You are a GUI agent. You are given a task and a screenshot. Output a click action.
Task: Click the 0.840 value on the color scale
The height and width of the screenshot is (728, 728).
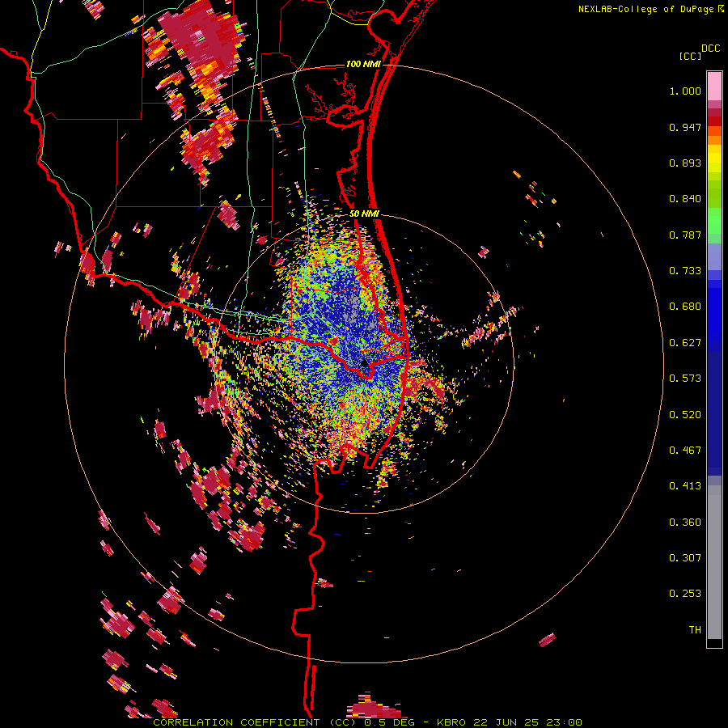pos(685,199)
